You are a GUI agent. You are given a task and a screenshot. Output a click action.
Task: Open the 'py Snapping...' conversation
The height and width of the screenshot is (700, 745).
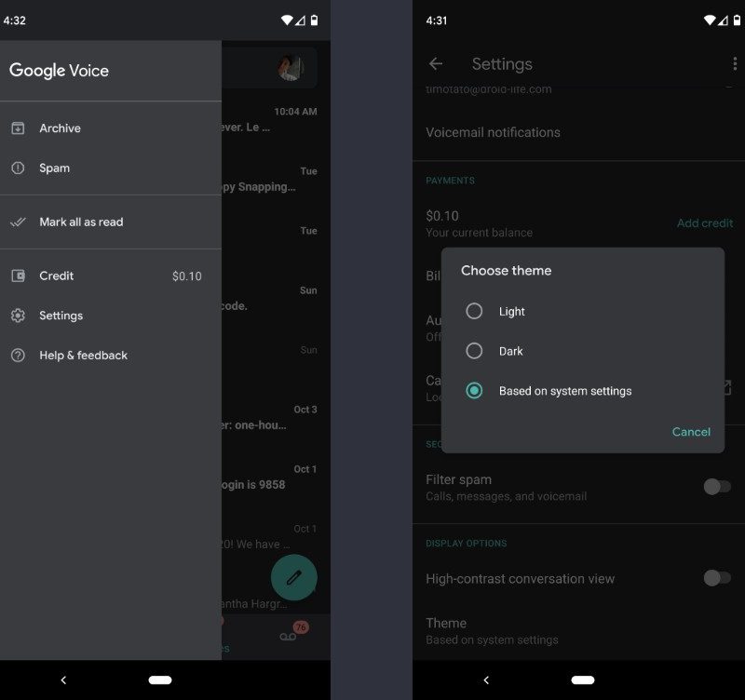(x=276, y=180)
